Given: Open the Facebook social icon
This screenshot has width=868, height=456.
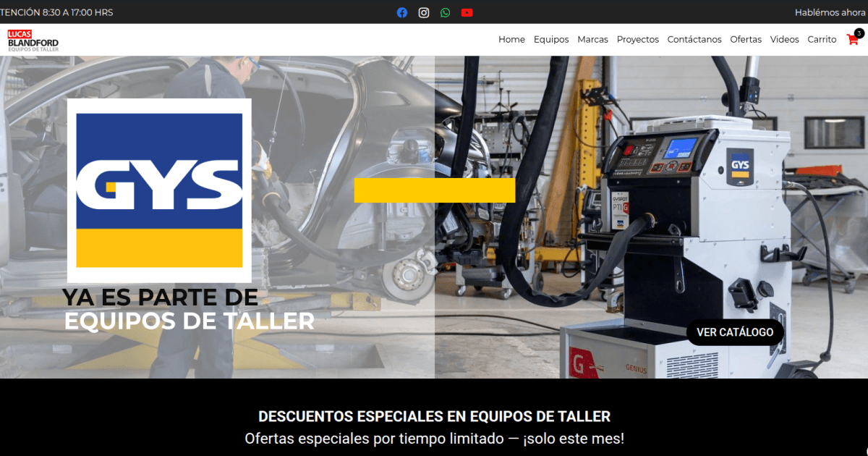Looking at the screenshot, I should 402,12.
